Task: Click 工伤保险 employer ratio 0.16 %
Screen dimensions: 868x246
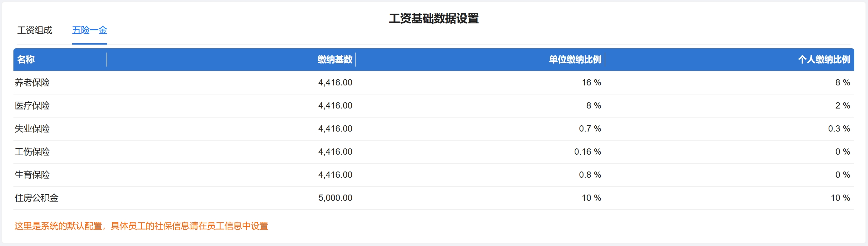Action: [587, 152]
